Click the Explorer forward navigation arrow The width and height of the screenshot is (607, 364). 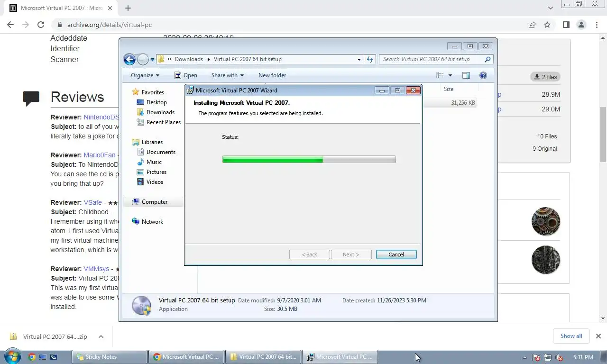tap(143, 59)
